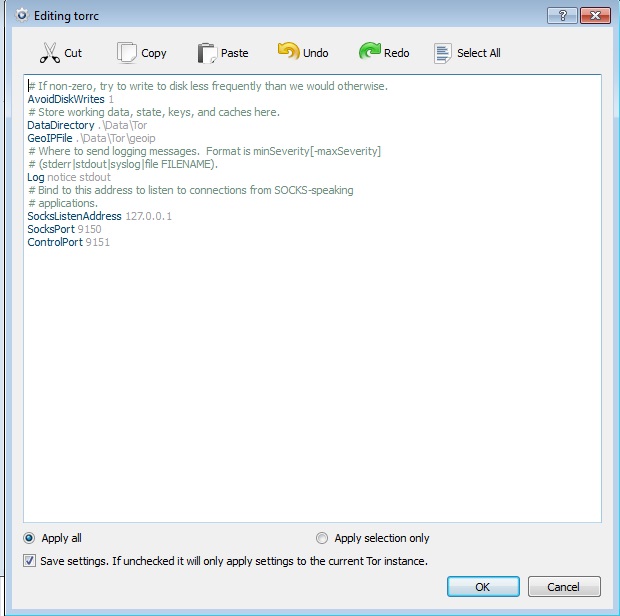This screenshot has width=620, height=616.
Task: Select the Apply all radio button
Action: click(29, 538)
